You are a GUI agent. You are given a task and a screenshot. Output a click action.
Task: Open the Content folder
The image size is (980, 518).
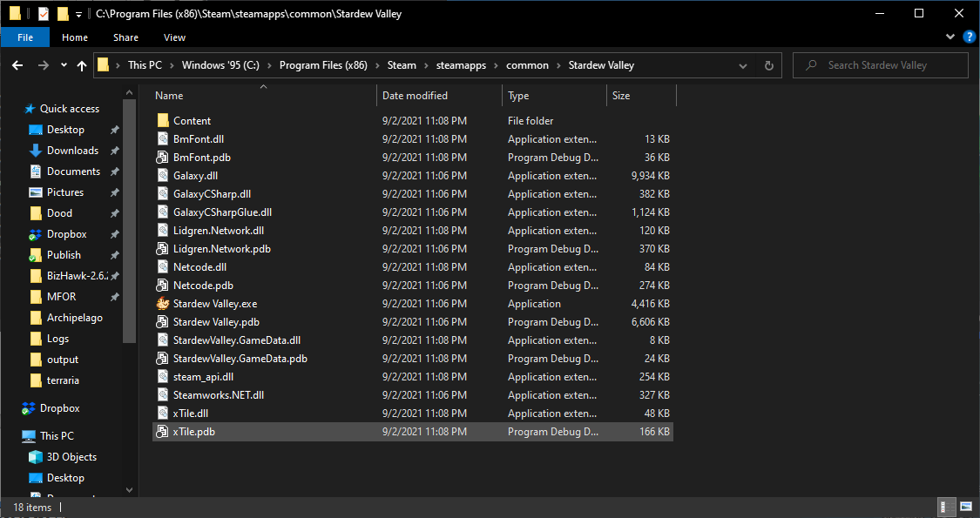(x=192, y=120)
